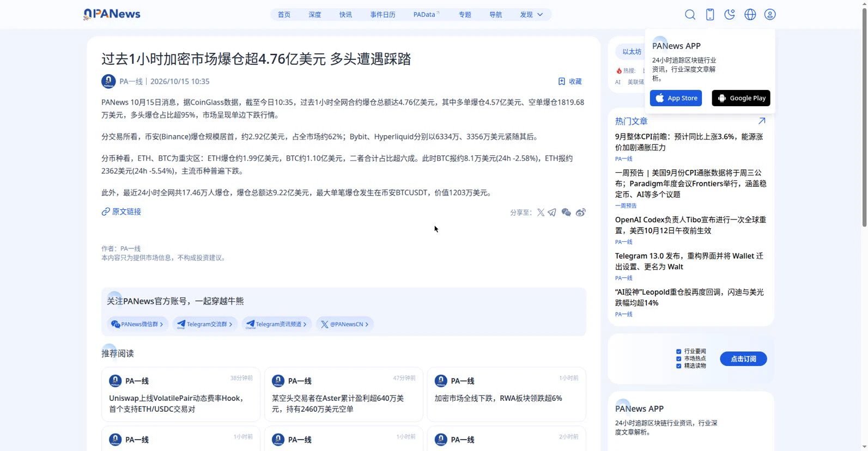Open the Telegram交流群 link
The width and height of the screenshot is (868, 451).
click(x=205, y=324)
